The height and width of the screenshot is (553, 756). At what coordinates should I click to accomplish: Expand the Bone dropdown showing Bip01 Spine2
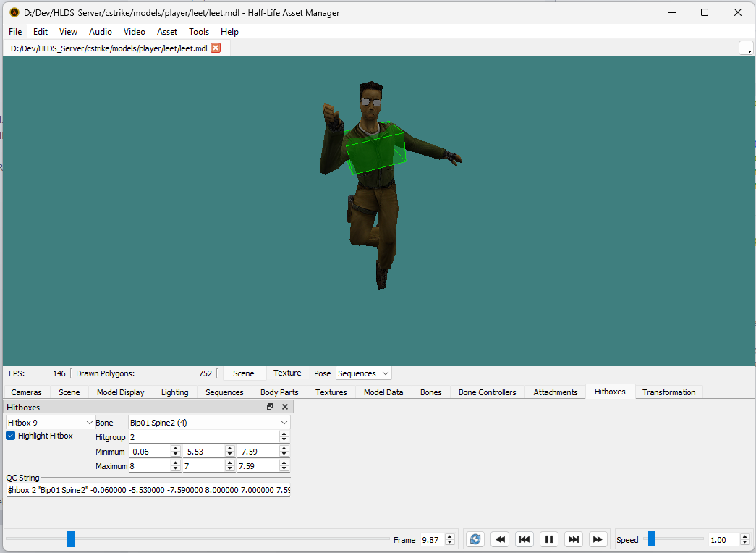[208, 423]
